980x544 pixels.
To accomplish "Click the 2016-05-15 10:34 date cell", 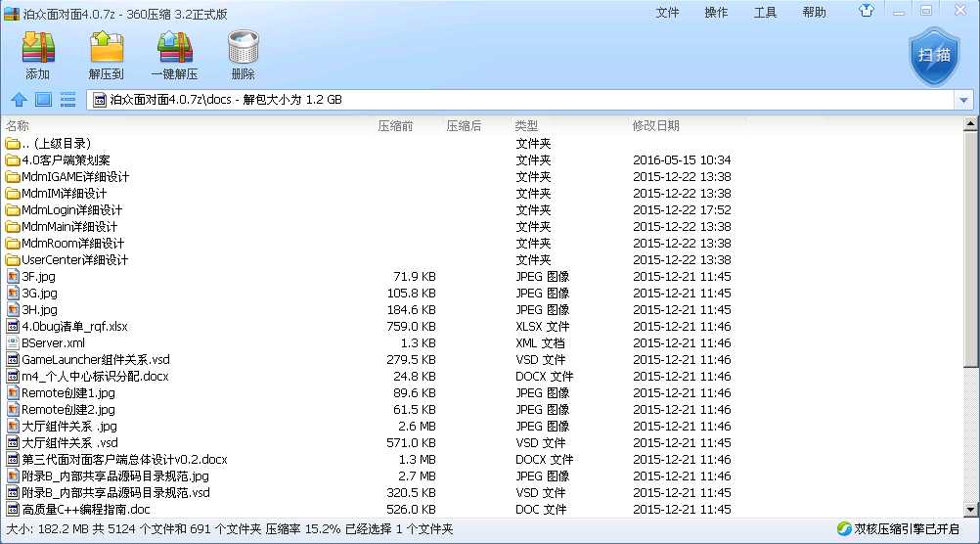I will [x=682, y=160].
